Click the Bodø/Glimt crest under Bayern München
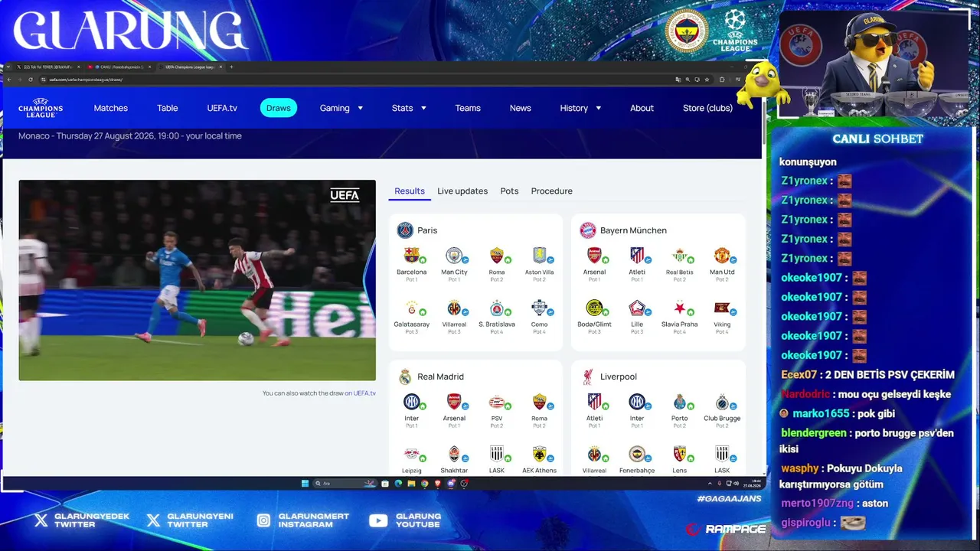 (594, 308)
